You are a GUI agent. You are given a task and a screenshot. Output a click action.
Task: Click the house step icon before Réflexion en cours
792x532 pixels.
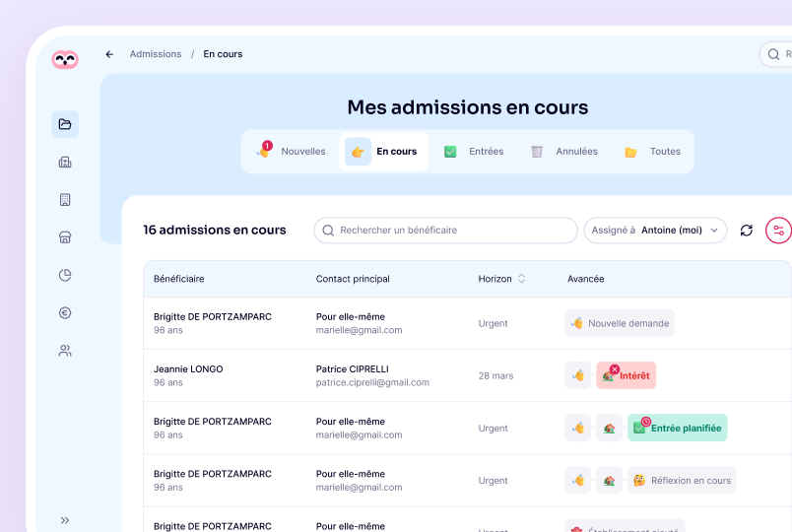pyautogui.click(x=609, y=480)
